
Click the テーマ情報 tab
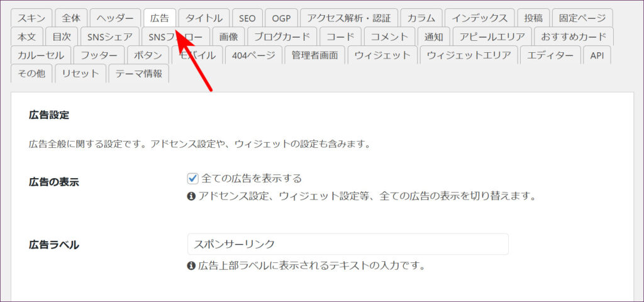click(x=138, y=74)
